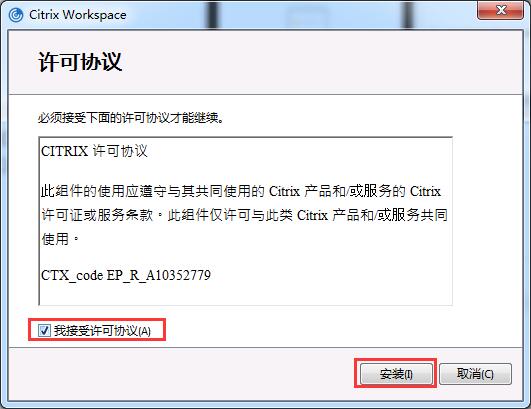This screenshot has height=409, width=531.
Task: Uncheck the 我接受许可协议 checkbox
Action: [x=44, y=330]
